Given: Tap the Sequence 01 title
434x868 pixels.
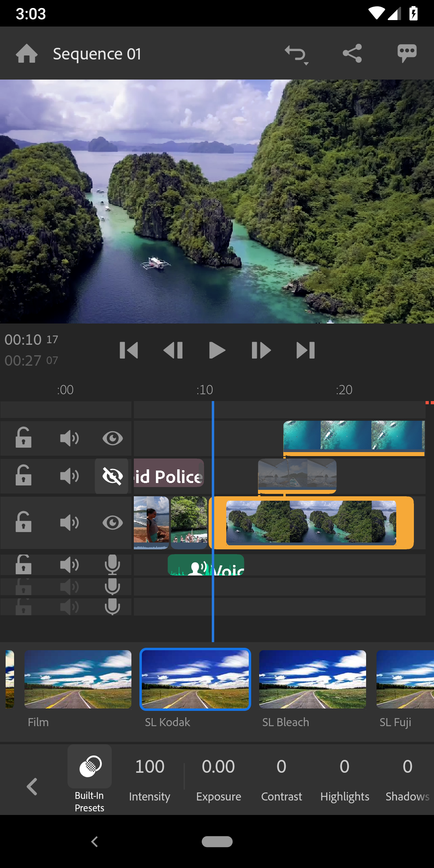Looking at the screenshot, I should point(97,53).
